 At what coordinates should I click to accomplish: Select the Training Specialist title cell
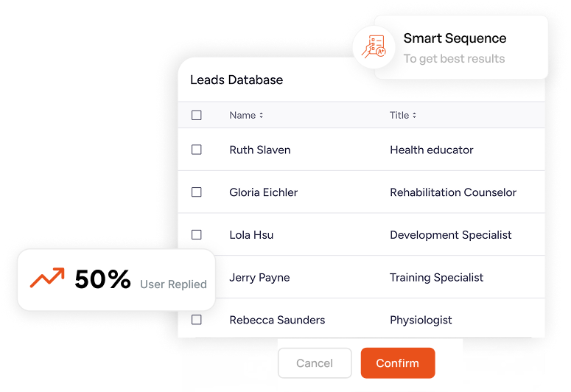click(x=437, y=278)
